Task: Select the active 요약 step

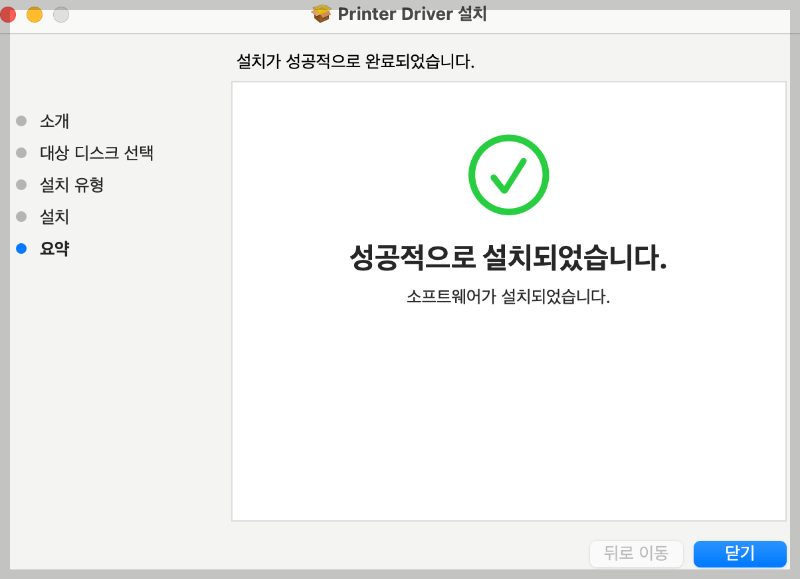Action: (56, 248)
